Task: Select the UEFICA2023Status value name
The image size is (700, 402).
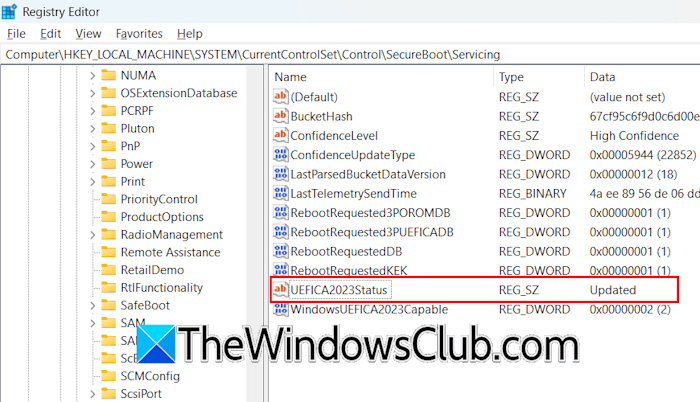Action: point(339,290)
